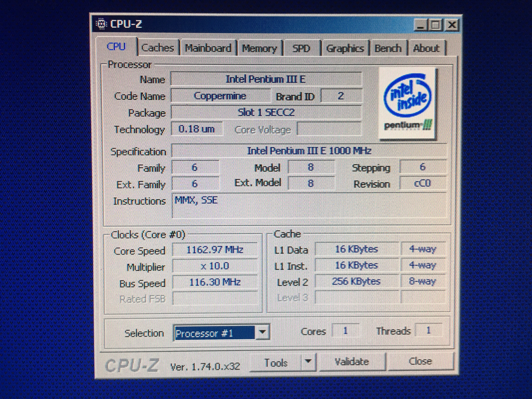Click the Family value 6
Screen dimensions: 532x399
pyautogui.click(x=195, y=167)
